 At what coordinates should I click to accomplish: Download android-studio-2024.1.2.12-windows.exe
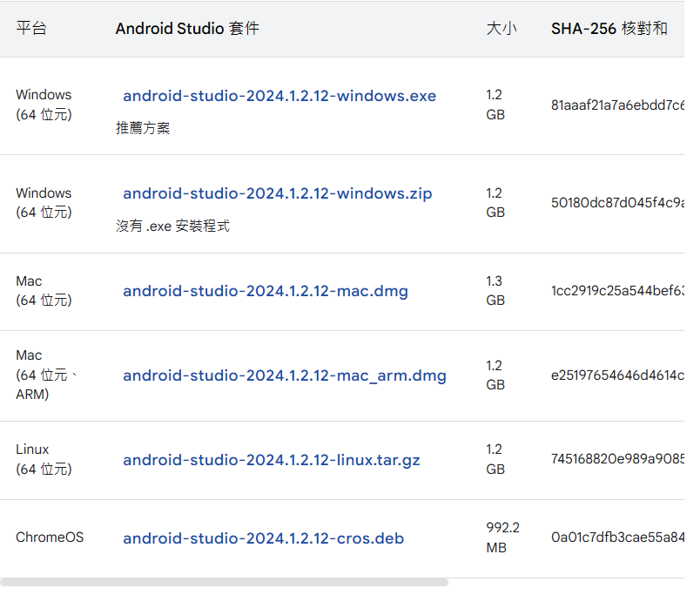(279, 96)
